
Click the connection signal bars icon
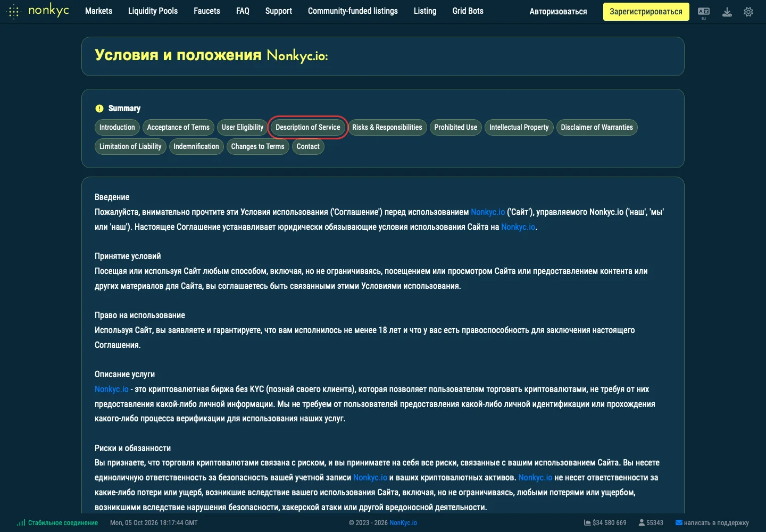[21, 523]
